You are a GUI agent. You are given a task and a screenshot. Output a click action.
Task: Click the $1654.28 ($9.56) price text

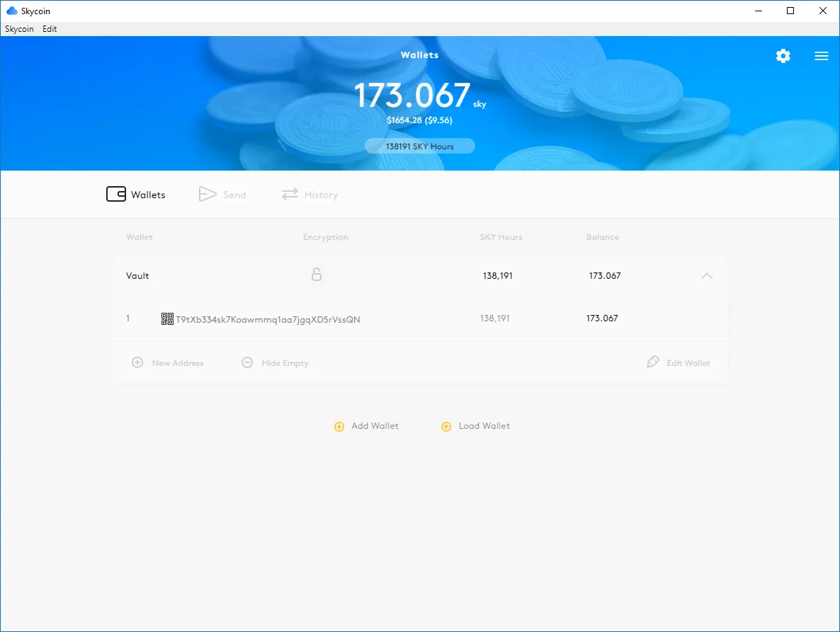pos(419,120)
